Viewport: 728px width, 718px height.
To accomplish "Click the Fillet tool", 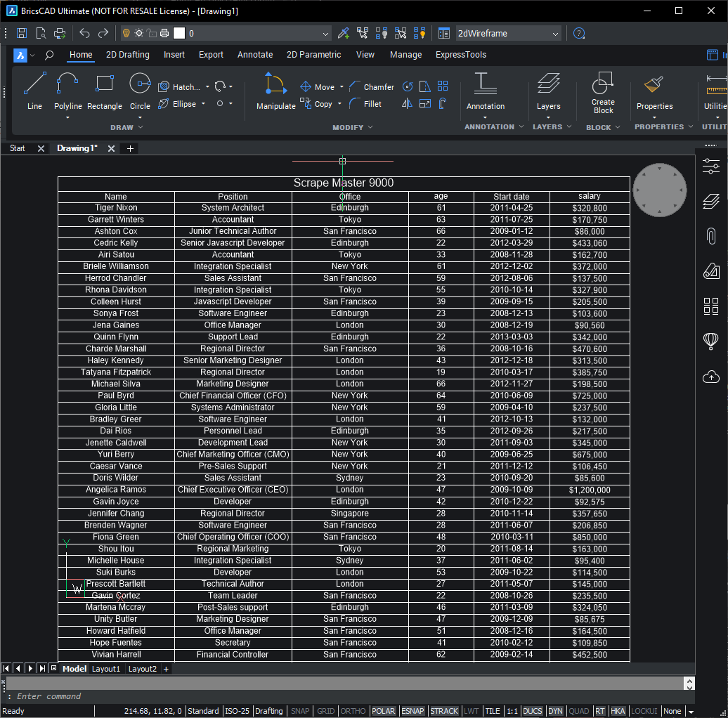I will [x=365, y=104].
